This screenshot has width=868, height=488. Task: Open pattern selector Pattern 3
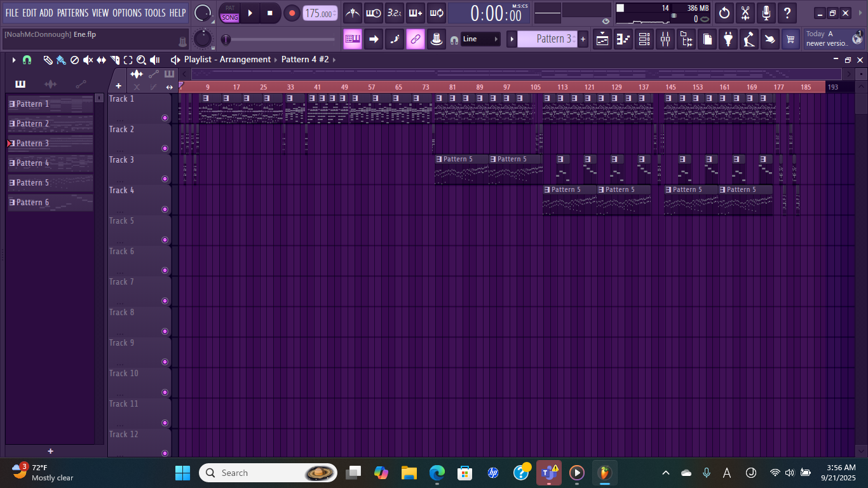click(x=547, y=39)
